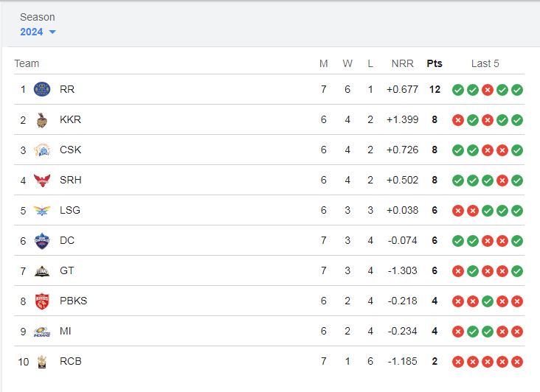Click the PBKS team logo

42,301
